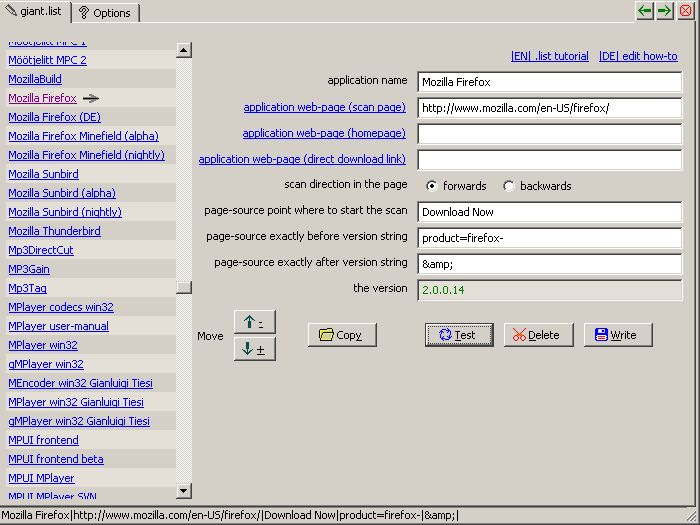700x525 pixels.
Task: Select MPlayer user-manual entry
Action: point(58,326)
